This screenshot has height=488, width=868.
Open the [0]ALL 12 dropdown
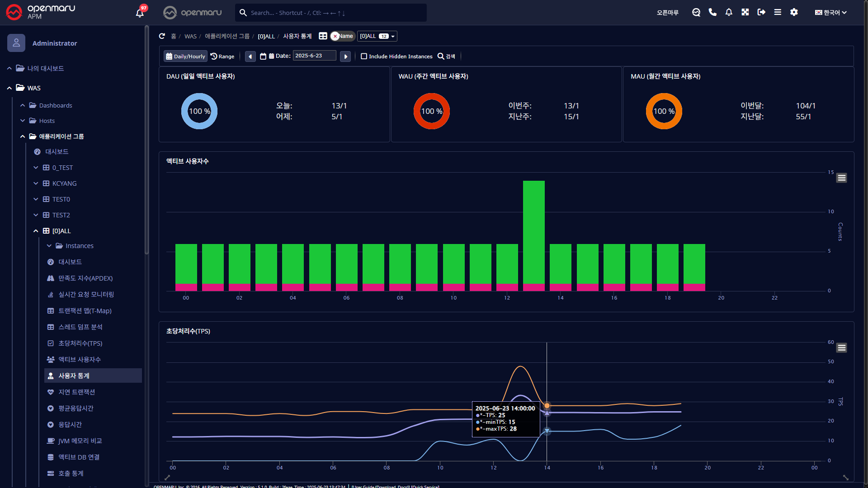pyautogui.click(x=377, y=36)
